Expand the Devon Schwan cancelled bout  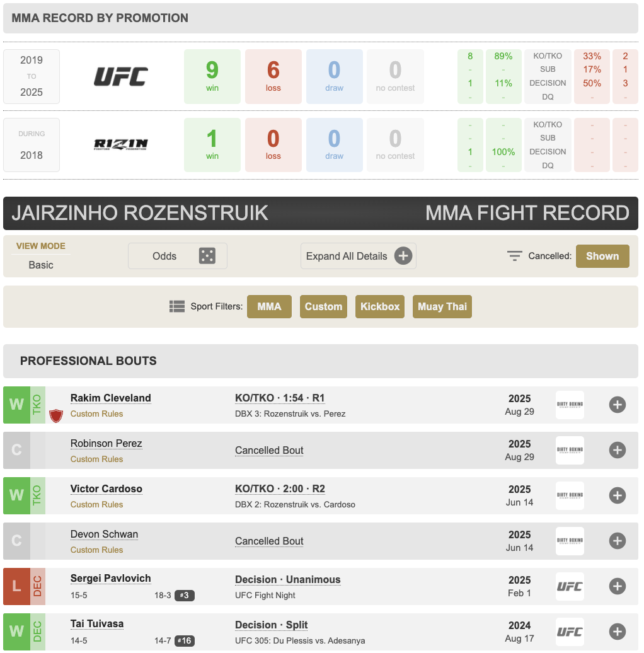click(617, 541)
